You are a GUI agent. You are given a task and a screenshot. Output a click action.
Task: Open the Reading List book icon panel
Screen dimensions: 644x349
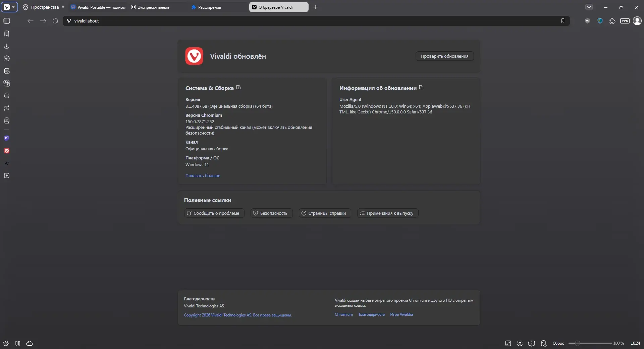[x=7, y=120]
